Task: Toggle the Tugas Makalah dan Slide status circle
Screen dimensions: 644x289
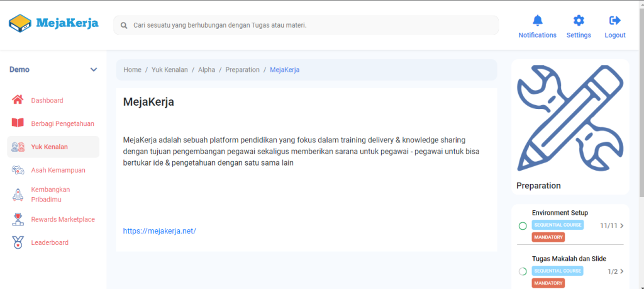Action: coord(523,271)
